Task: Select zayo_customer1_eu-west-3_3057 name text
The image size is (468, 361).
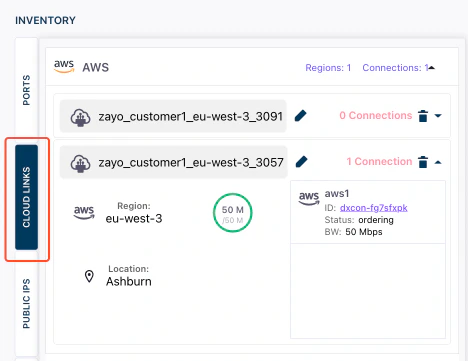Action: (x=191, y=162)
